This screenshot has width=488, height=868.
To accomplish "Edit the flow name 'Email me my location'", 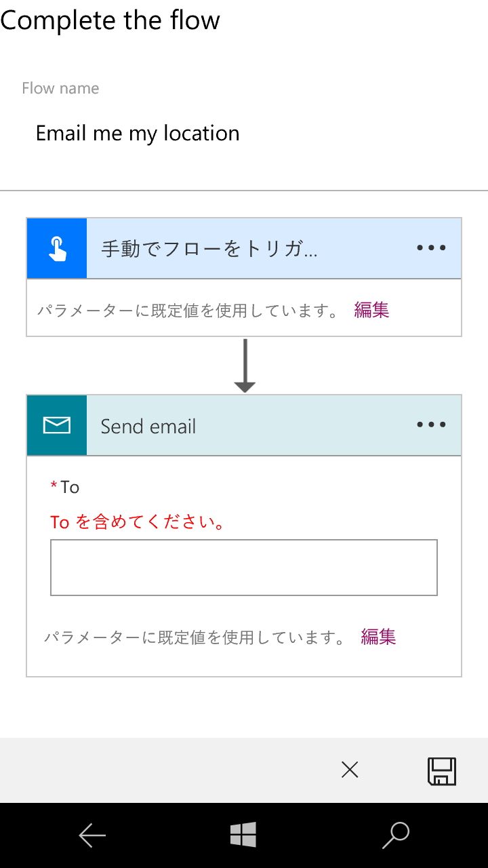I will [x=138, y=134].
